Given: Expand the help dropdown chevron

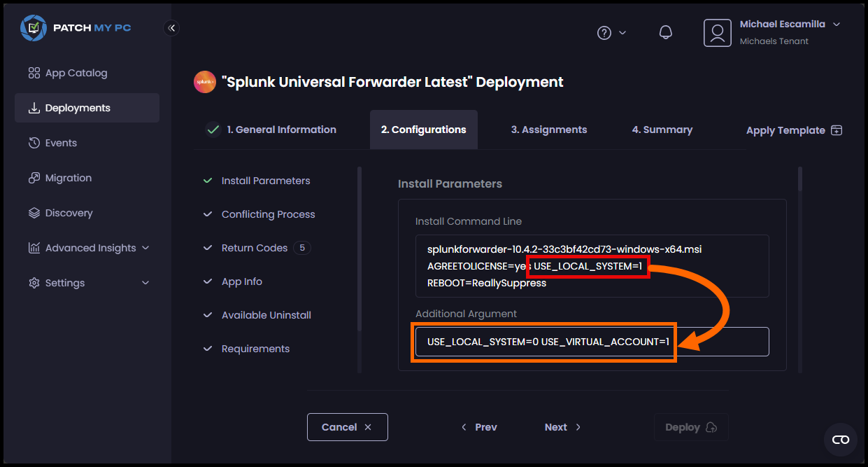Looking at the screenshot, I should (622, 33).
